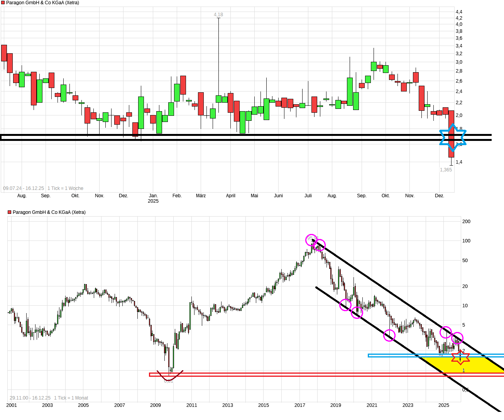Click the 2009 year label on the monthly axis

click(x=155, y=405)
